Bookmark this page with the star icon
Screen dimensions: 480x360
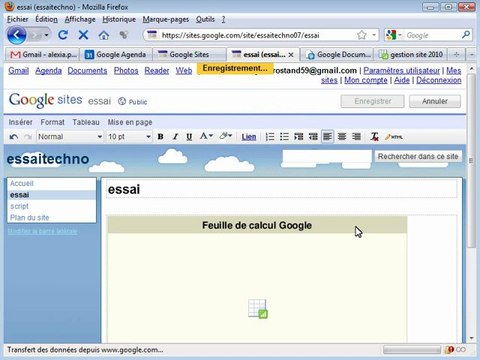362,35
